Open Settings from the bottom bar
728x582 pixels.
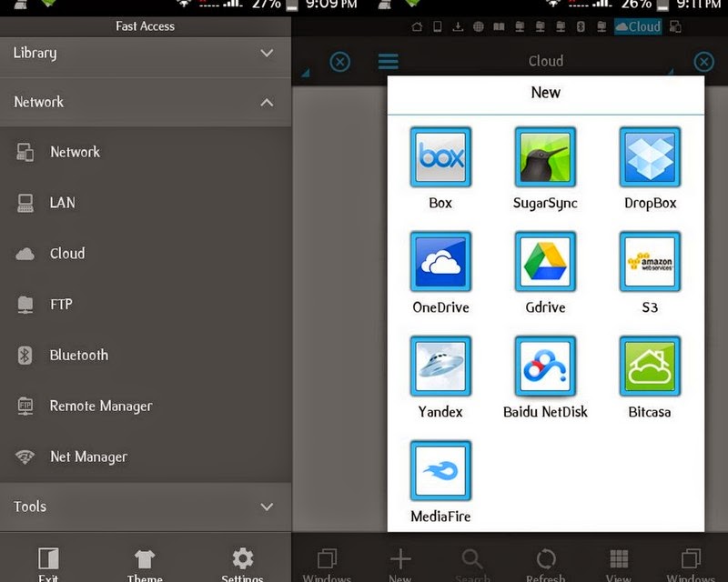(x=242, y=565)
